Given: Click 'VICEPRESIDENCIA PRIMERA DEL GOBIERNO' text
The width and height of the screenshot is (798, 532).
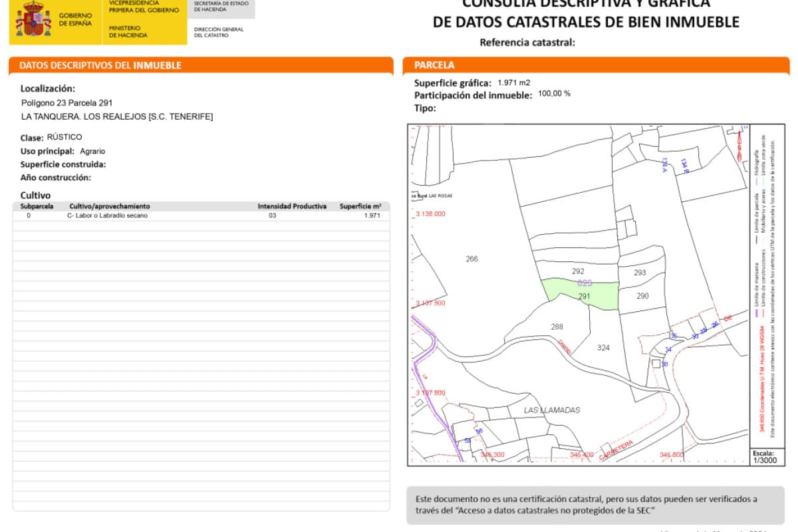Looking at the screenshot, I should click(x=144, y=7).
